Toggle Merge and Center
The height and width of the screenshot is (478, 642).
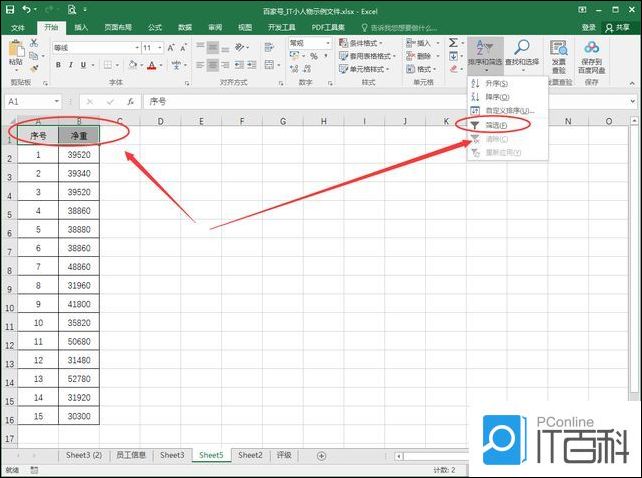269,65
